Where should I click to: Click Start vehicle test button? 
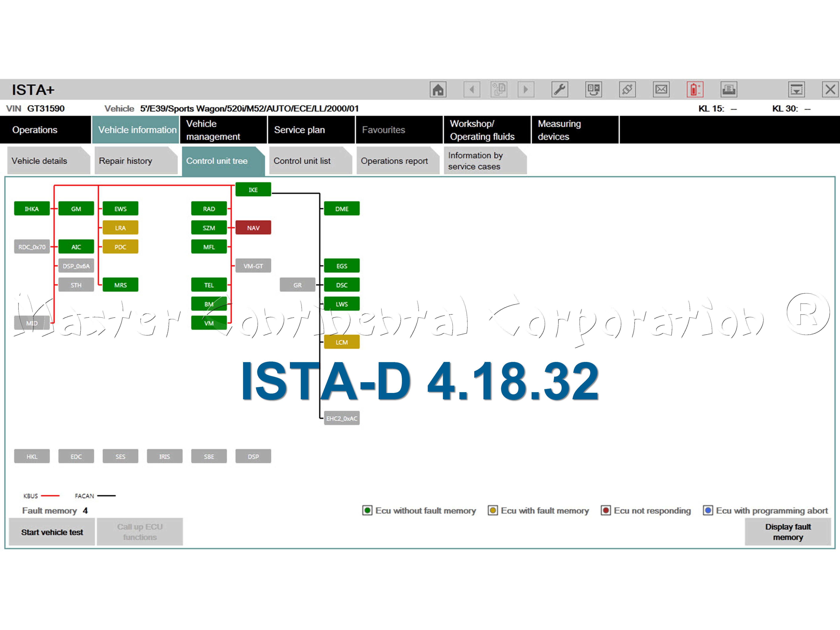(52, 532)
